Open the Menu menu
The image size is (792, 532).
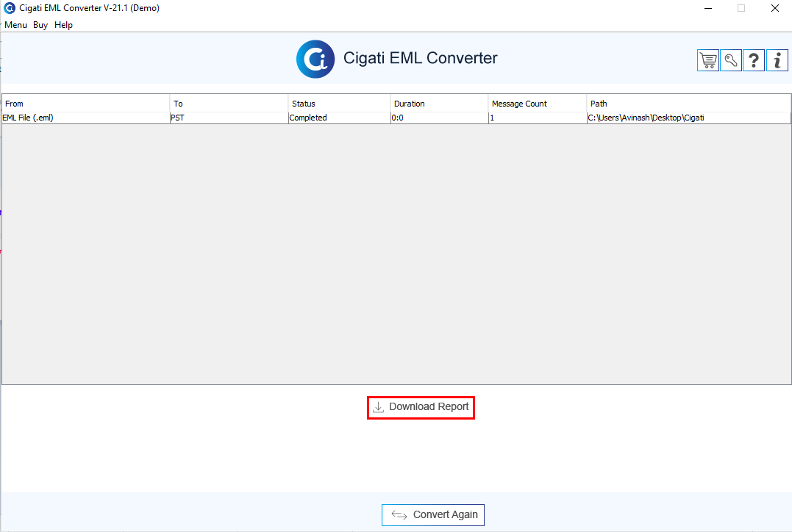[x=15, y=25]
